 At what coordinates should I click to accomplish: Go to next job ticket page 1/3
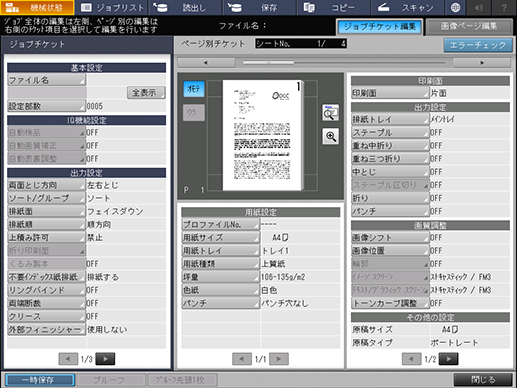(x=105, y=359)
